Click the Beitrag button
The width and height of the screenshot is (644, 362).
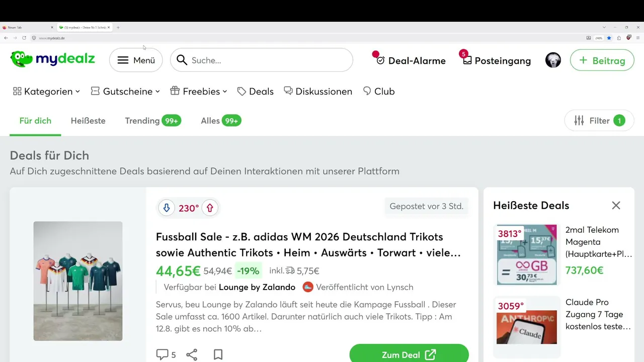tap(602, 60)
